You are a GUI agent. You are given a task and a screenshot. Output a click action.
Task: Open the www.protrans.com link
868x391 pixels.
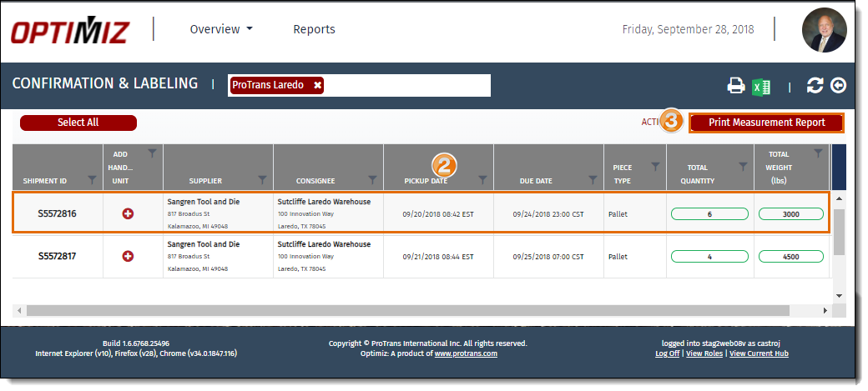click(x=466, y=353)
